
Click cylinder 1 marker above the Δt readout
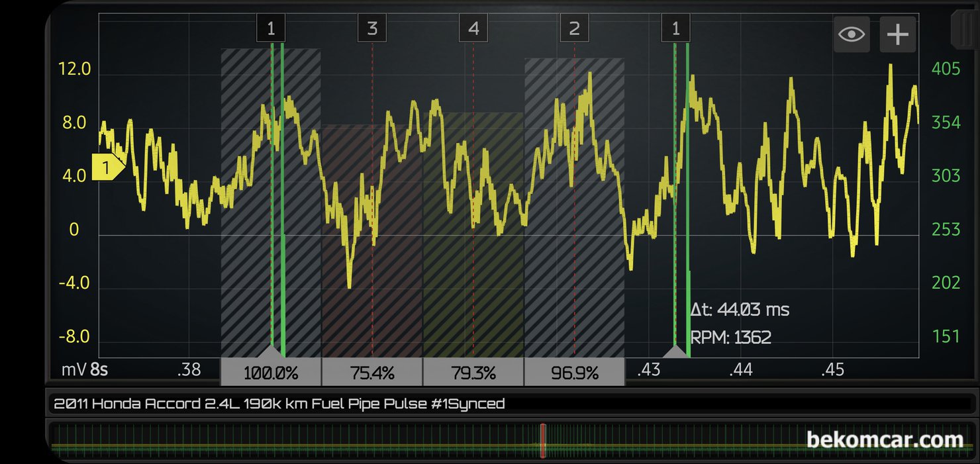click(675, 28)
